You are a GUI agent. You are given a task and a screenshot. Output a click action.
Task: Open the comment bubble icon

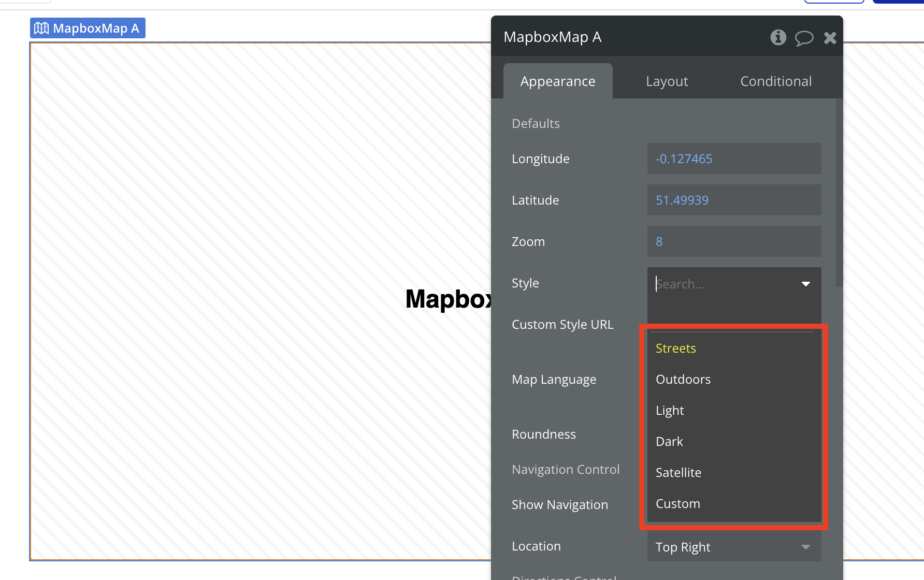[x=804, y=38]
